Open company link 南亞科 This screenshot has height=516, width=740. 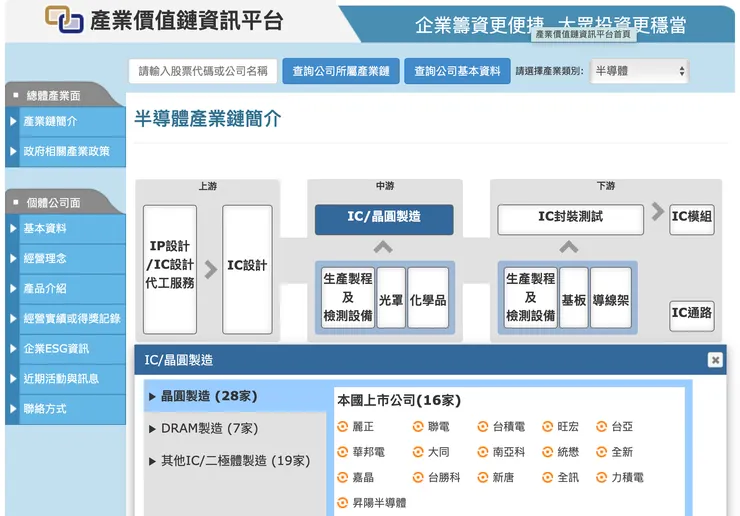(509, 452)
